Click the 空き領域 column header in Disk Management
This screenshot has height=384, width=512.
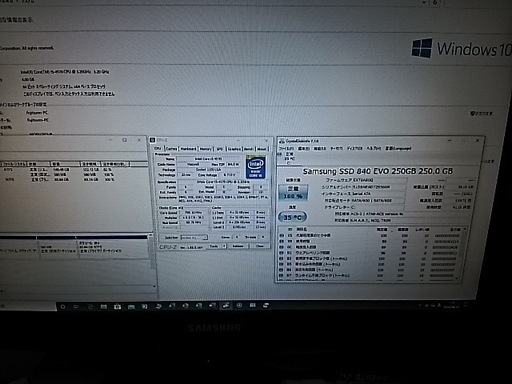(x=89, y=164)
